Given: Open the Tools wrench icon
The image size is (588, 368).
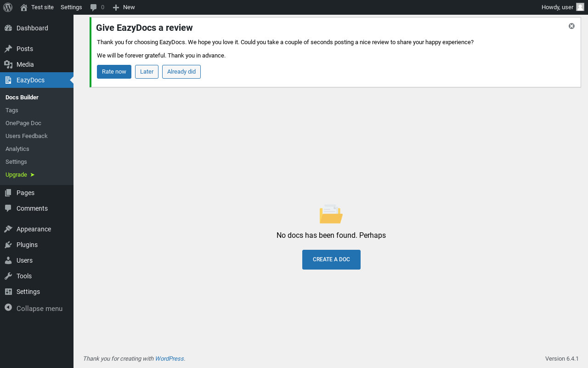Looking at the screenshot, I should (8, 276).
